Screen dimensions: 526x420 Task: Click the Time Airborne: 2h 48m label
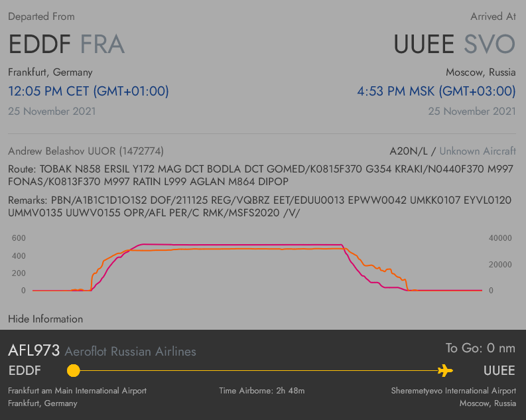(x=262, y=391)
